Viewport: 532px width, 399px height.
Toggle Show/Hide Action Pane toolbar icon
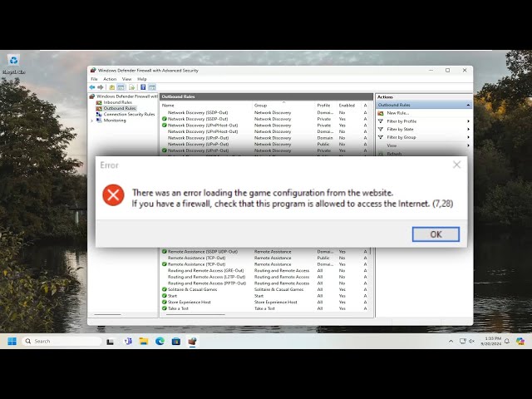[152, 87]
